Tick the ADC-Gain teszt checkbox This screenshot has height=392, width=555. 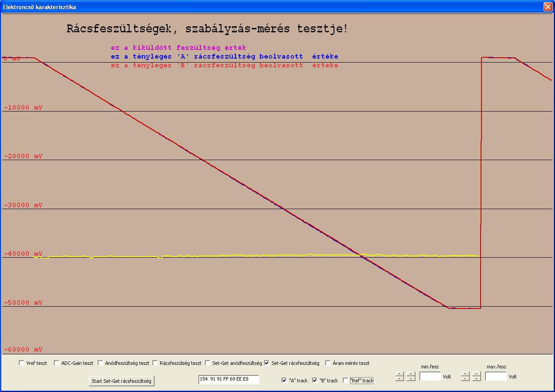56,363
